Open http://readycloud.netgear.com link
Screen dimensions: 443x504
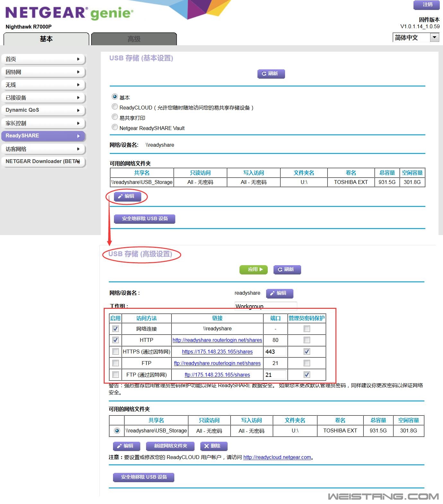click(277, 457)
